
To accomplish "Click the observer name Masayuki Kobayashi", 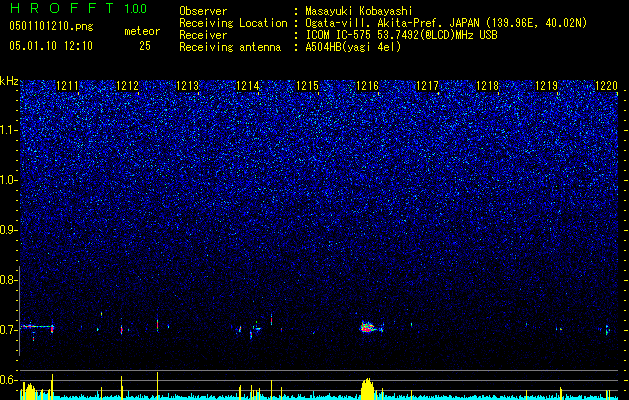I will pos(359,11).
